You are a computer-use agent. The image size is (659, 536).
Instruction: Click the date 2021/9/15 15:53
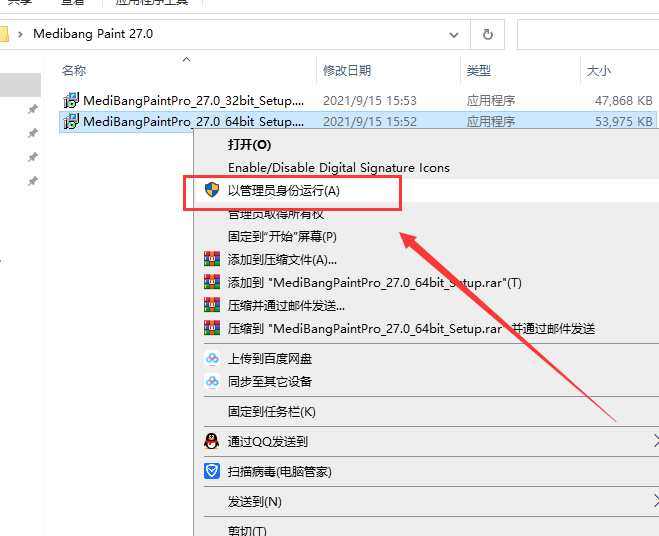tap(370, 100)
